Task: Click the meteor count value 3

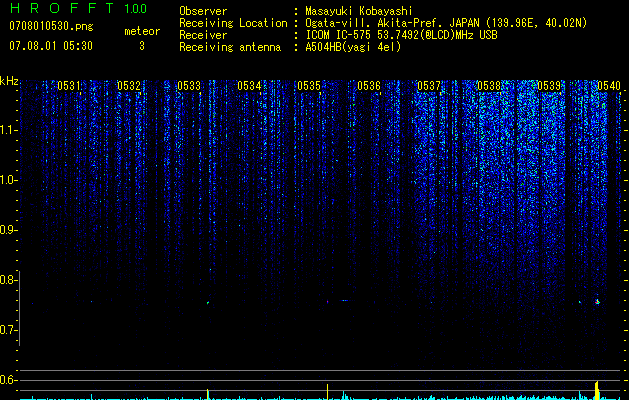Action: pyautogui.click(x=142, y=46)
